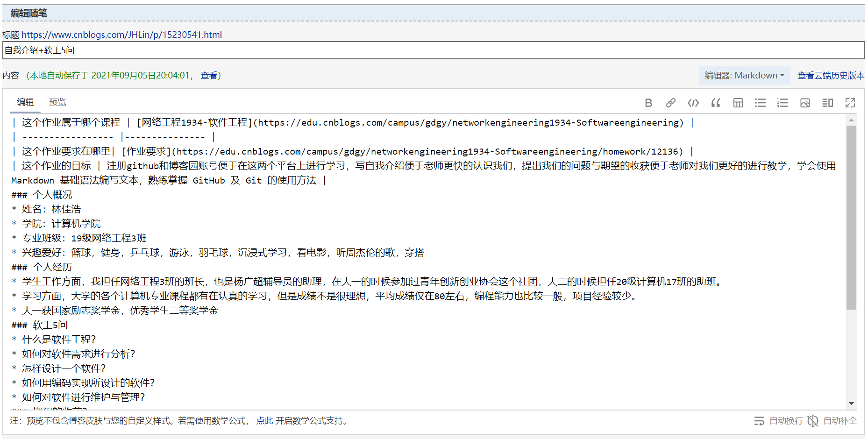Screen dimensions: 868x439
Task: Click the line '如何对软件进行维护与管理?'
Action: coord(78,397)
